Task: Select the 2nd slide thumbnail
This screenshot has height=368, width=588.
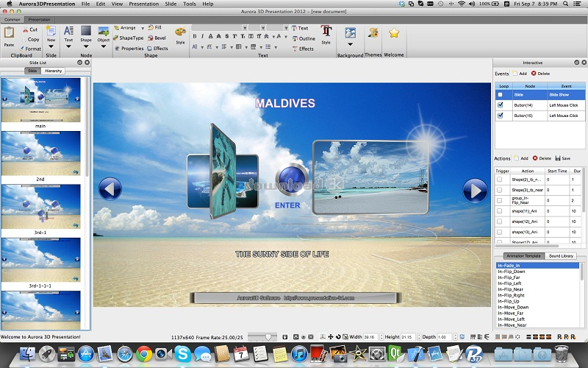Action: (41, 153)
